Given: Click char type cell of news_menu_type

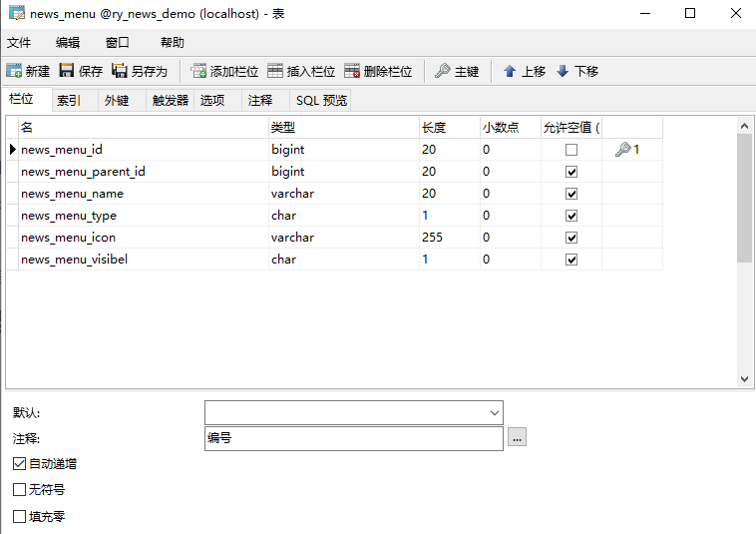Looking at the screenshot, I should coord(344,216).
